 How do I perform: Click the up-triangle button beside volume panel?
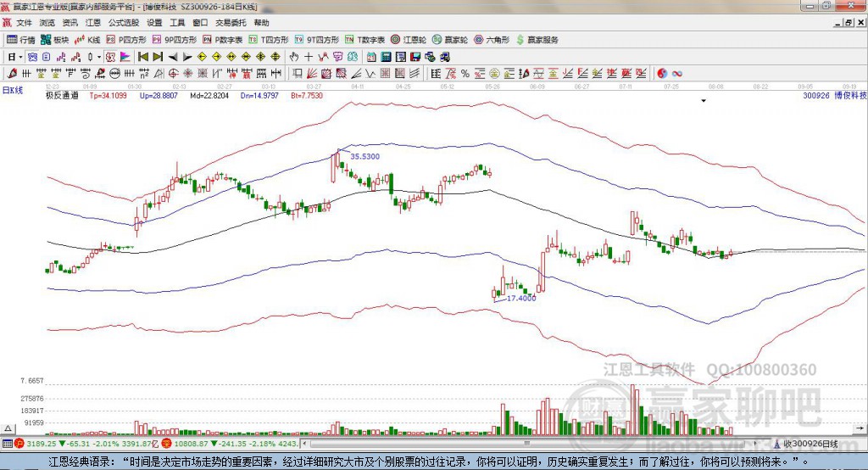click(8, 428)
